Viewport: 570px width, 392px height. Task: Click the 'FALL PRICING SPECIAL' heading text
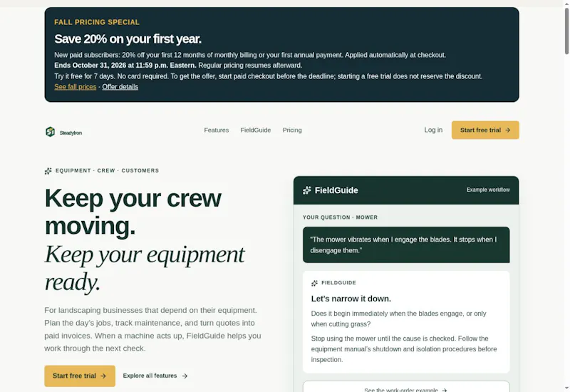click(97, 22)
